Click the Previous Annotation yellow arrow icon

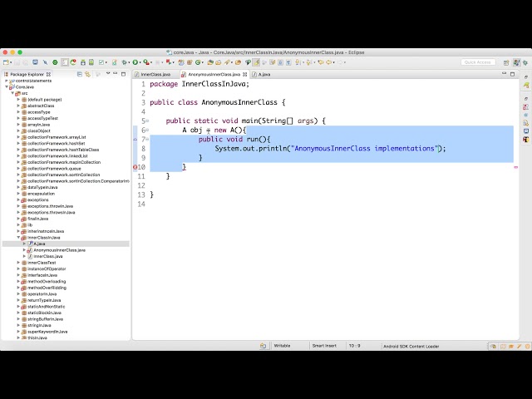(309, 62)
